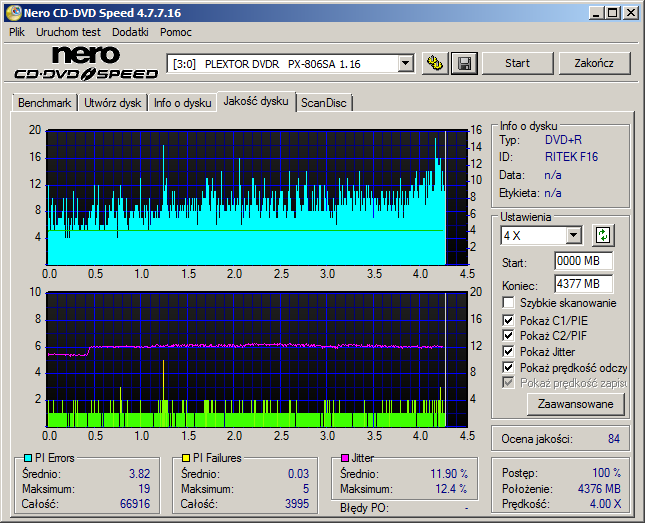Open the drive options icon with yellow gears
Screen dimensions: 645x523
pos(435,63)
